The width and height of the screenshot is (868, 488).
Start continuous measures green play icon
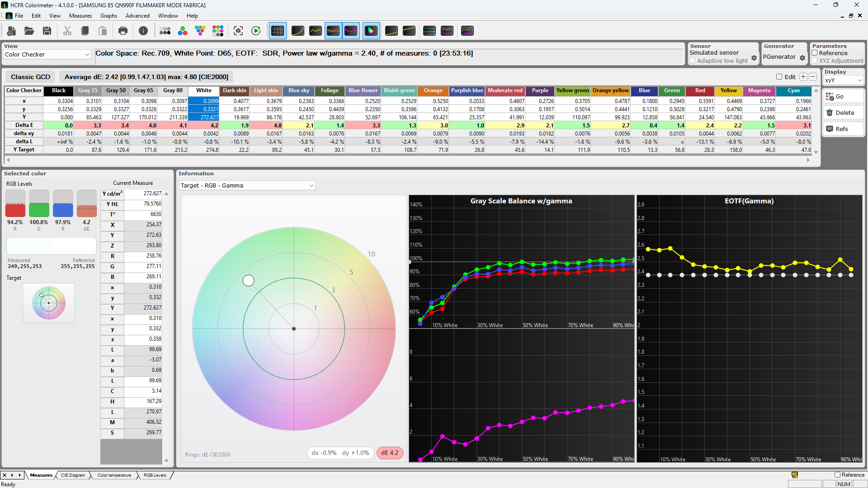tap(256, 31)
